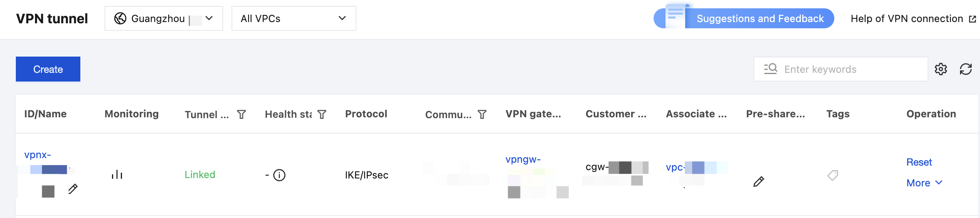Reset the VPN tunnel
The width and height of the screenshot is (980, 218).
pos(919,162)
